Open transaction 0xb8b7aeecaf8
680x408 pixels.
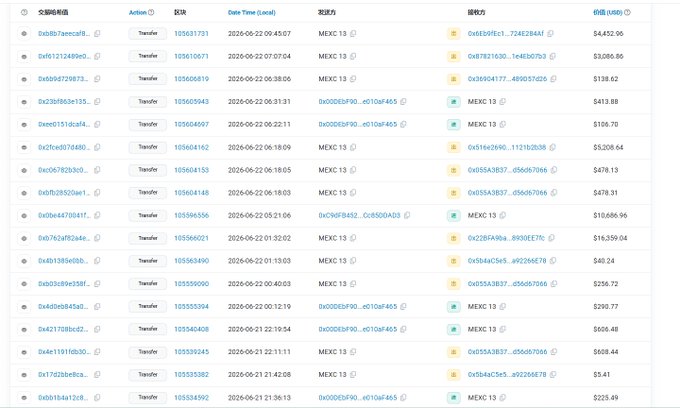64,33
